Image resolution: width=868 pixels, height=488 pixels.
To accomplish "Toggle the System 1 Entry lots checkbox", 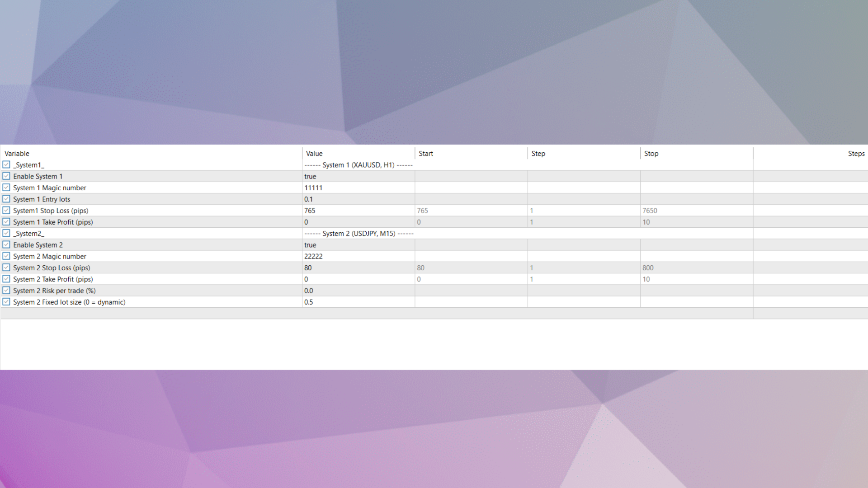I will (6, 199).
